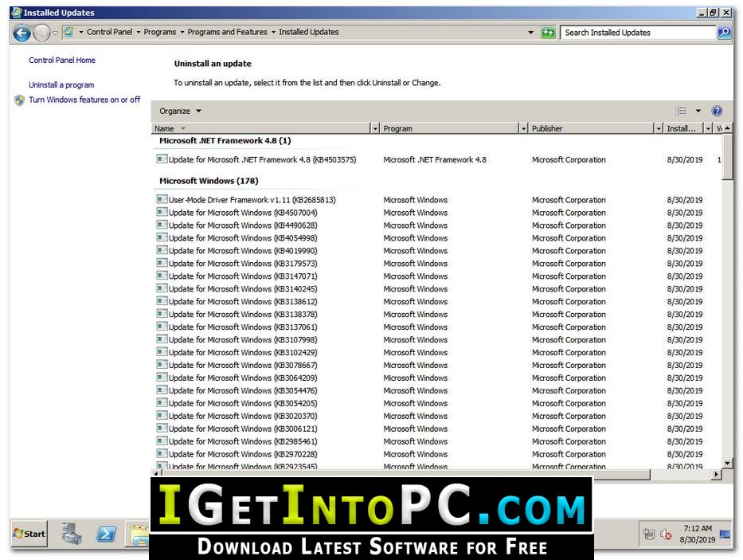Click the icon for KB2685813 driver framework
Viewport: 743px width, 560px height.
[x=162, y=200]
